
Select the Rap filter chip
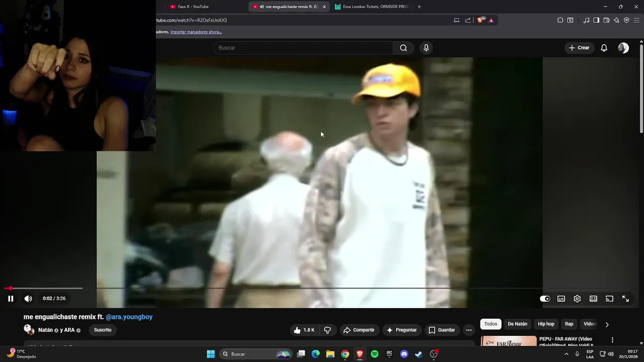click(569, 324)
